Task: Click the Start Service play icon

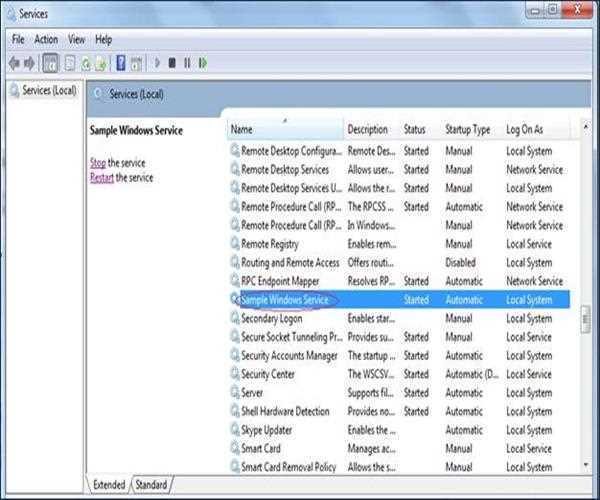Action: 157,63
